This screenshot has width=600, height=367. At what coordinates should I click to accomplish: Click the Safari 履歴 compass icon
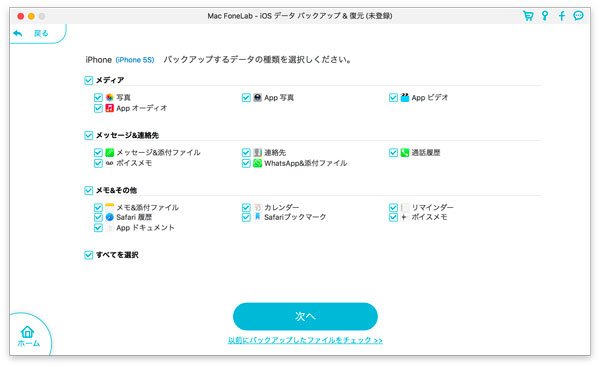click(x=109, y=217)
